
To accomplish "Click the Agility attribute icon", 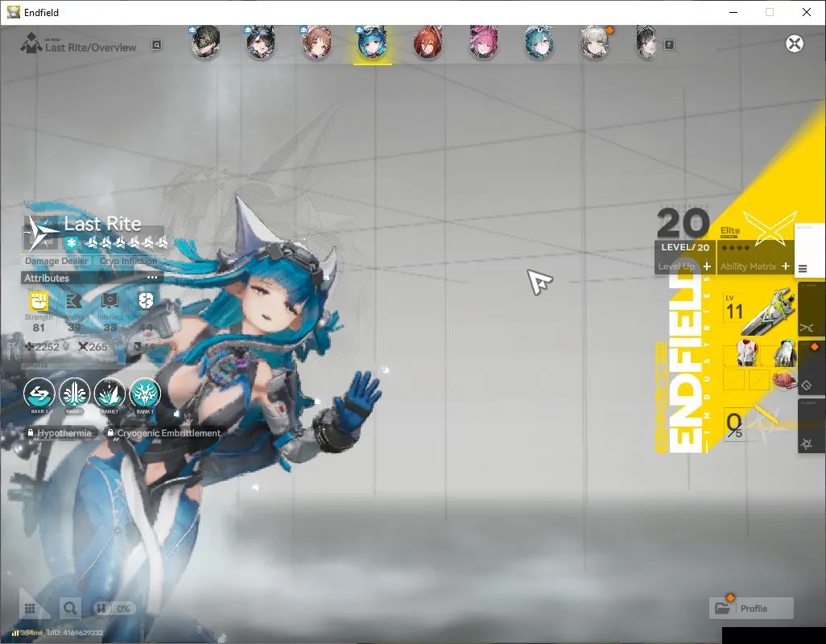I will click(74, 301).
